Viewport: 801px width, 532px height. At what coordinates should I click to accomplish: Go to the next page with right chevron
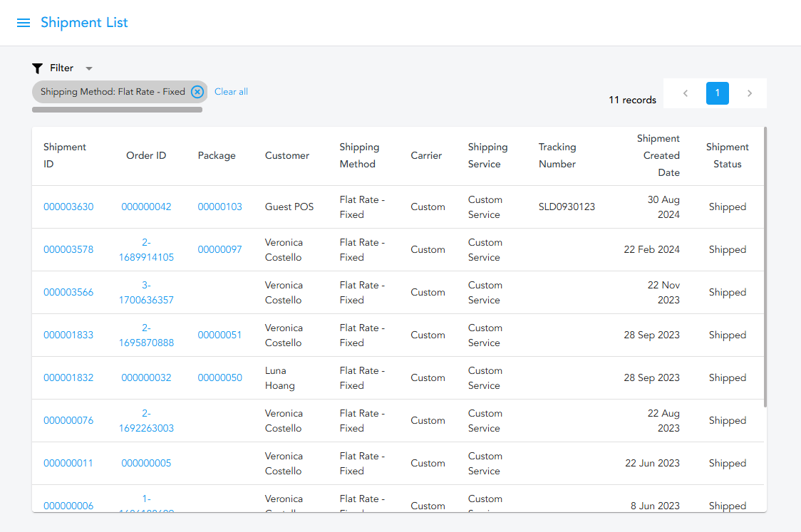(x=749, y=93)
